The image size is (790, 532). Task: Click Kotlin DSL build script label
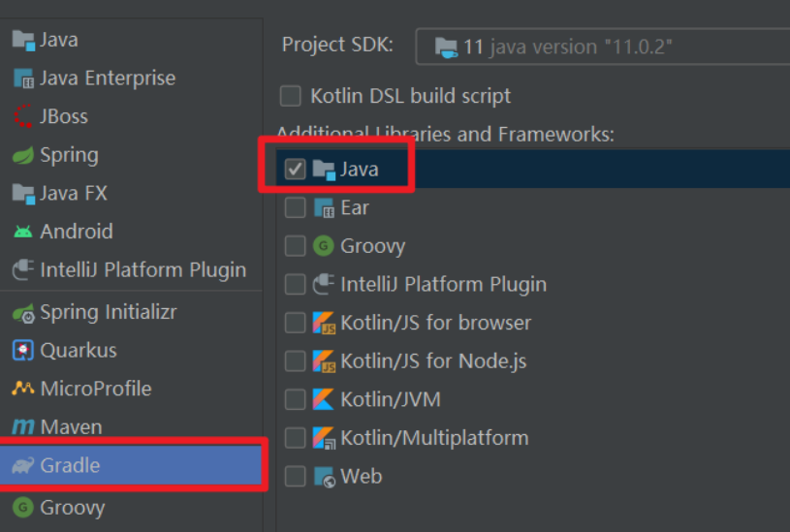[x=411, y=96]
